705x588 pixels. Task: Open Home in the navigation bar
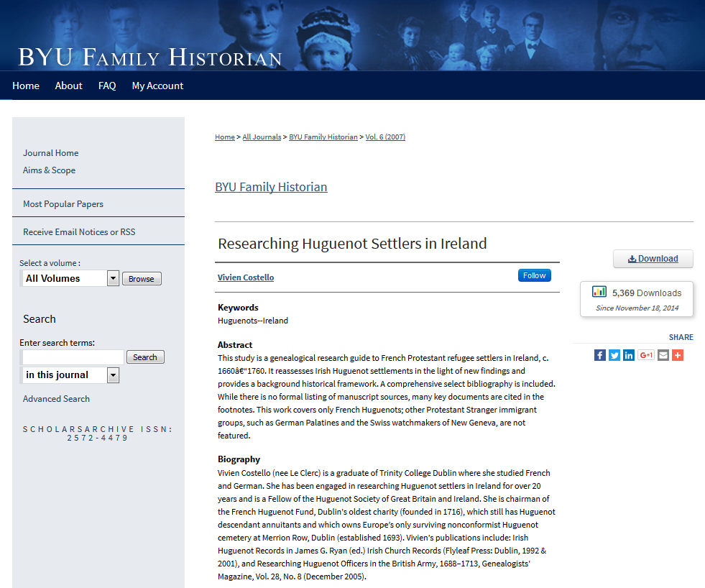[26, 86]
